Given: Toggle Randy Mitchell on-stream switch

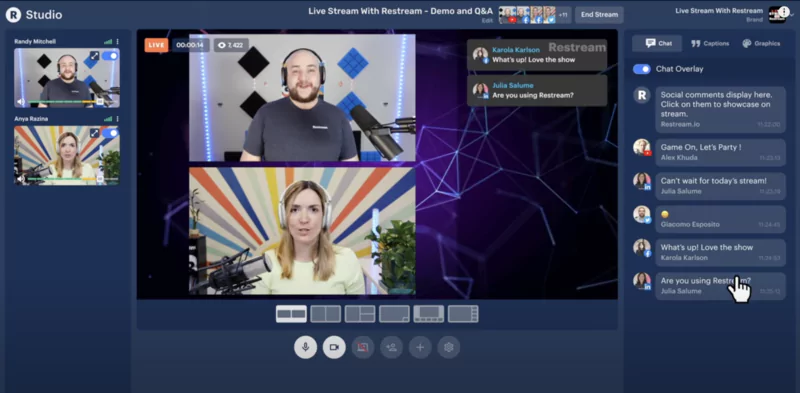Looking at the screenshot, I should pyautogui.click(x=110, y=56).
